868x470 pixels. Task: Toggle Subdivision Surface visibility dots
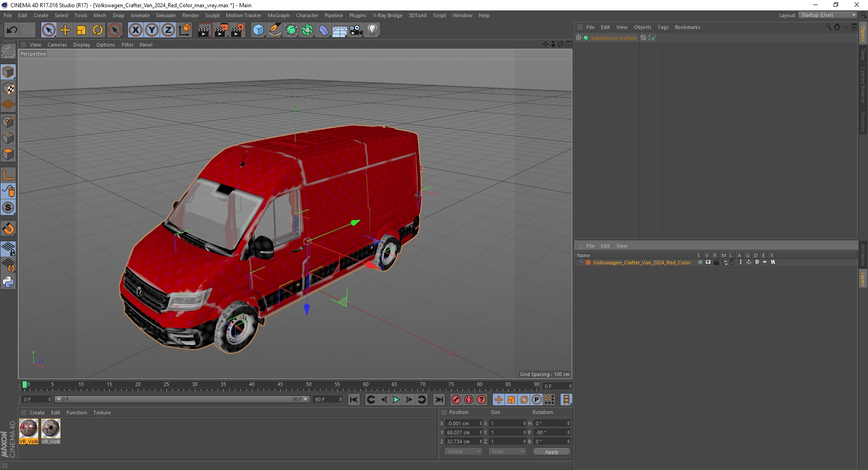[650, 38]
